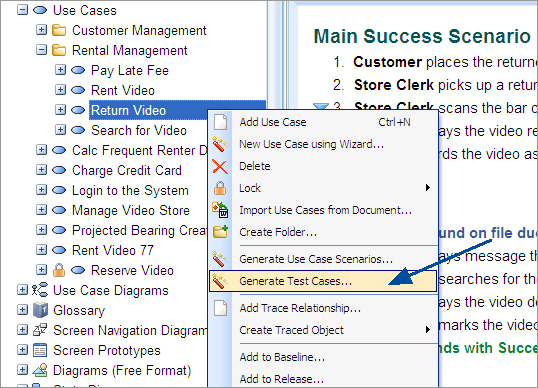Expand the Login to the System node
This screenshot has width=538, height=388.
pyautogui.click(x=41, y=190)
